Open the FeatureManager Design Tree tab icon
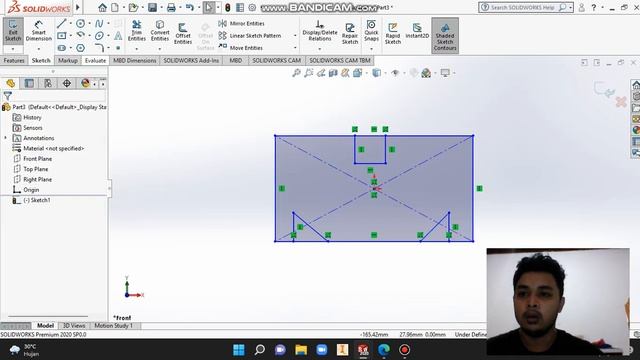Screen dimensions: 640x360 click(11, 83)
